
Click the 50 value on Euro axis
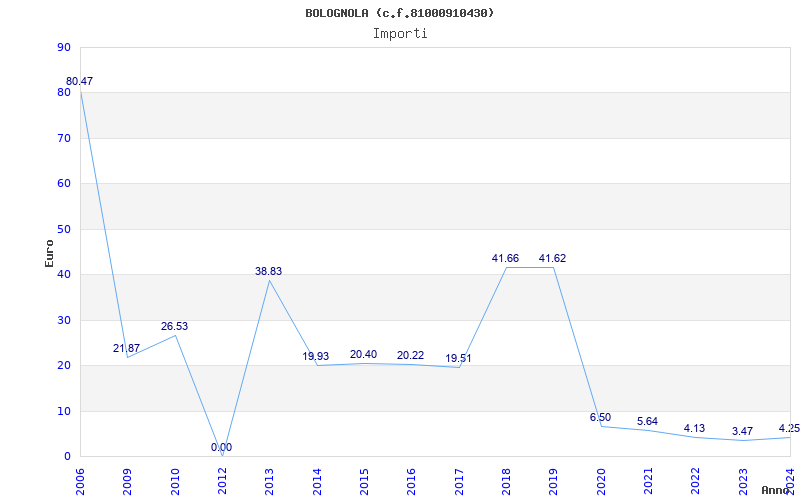pos(64,230)
